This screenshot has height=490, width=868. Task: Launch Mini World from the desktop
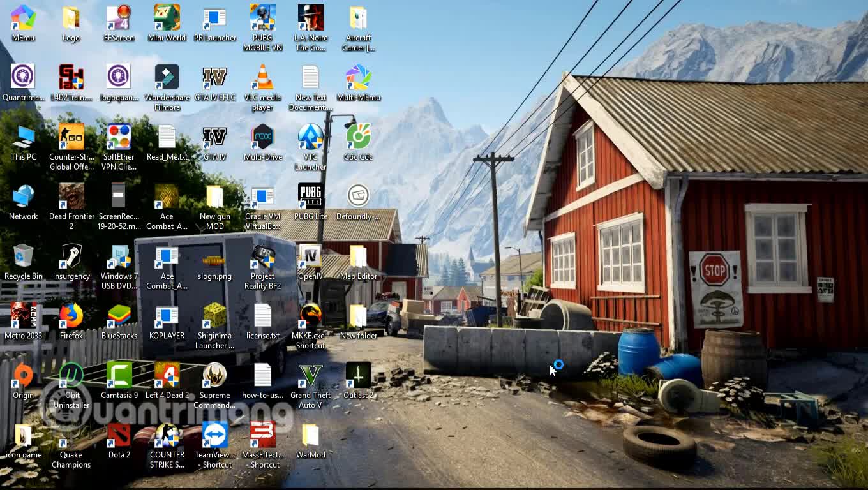pyautogui.click(x=167, y=24)
